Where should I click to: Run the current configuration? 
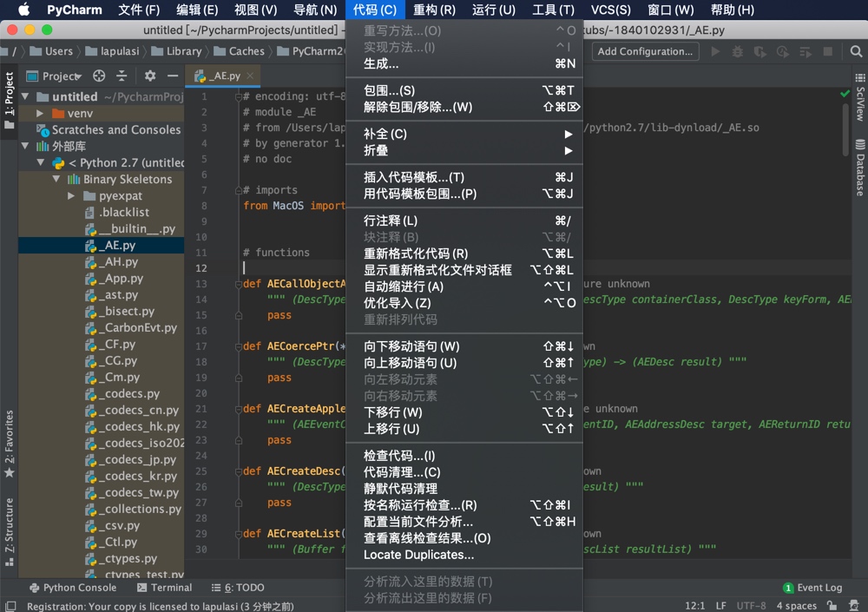717,51
